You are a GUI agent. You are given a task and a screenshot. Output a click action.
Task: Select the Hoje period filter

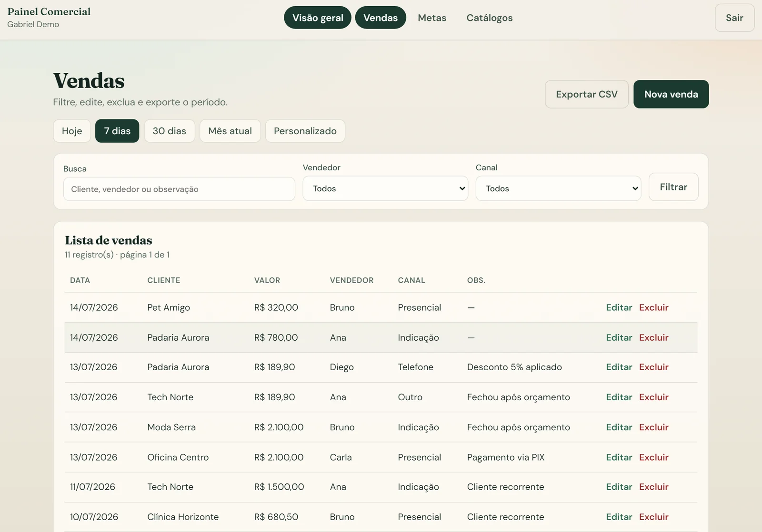72,131
